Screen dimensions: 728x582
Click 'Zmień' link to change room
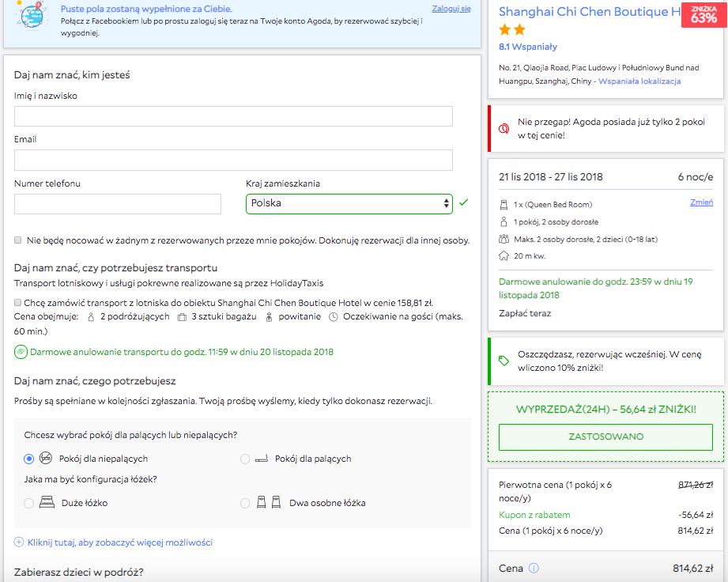point(702,202)
